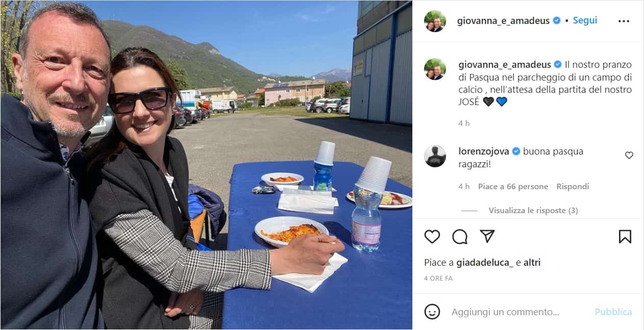Image resolution: width=644 pixels, height=330 pixels.
Task: Open emoji picker smiley icon
Action: click(432, 312)
